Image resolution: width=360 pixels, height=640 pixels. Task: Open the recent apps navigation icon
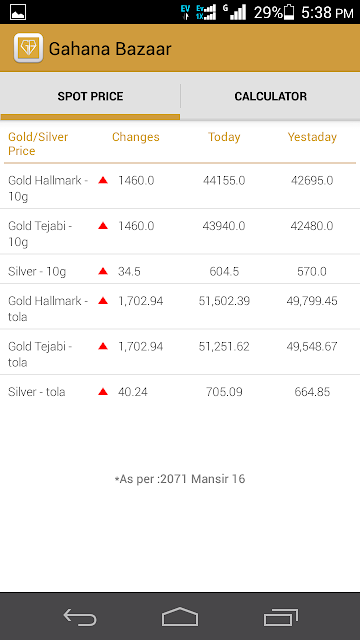(280, 617)
